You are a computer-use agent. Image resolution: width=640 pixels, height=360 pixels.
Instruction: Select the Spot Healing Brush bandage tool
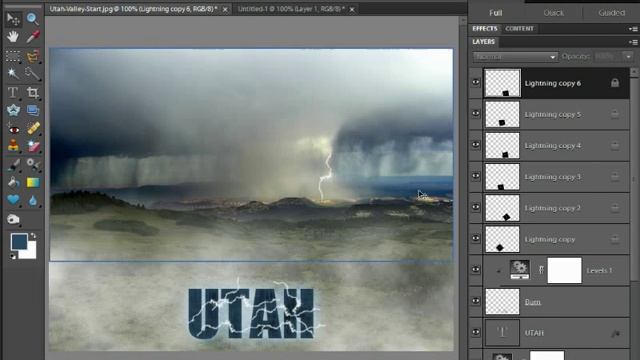(33, 128)
